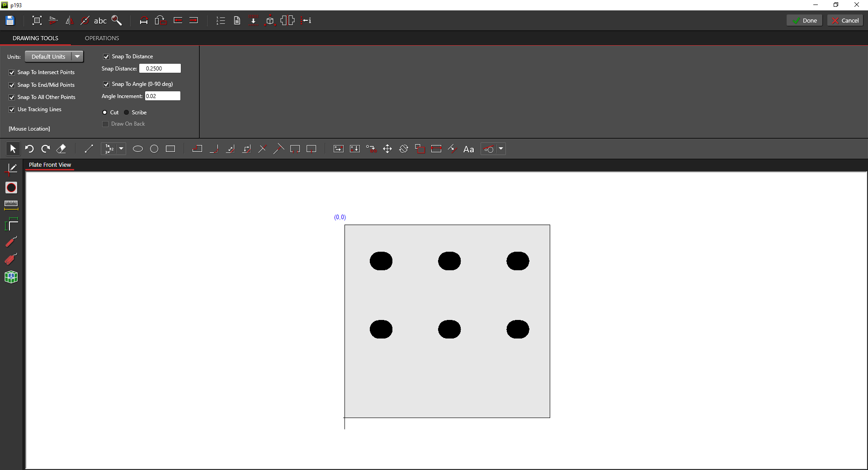Select the bottom-right slotted hole on plate

[518, 329]
